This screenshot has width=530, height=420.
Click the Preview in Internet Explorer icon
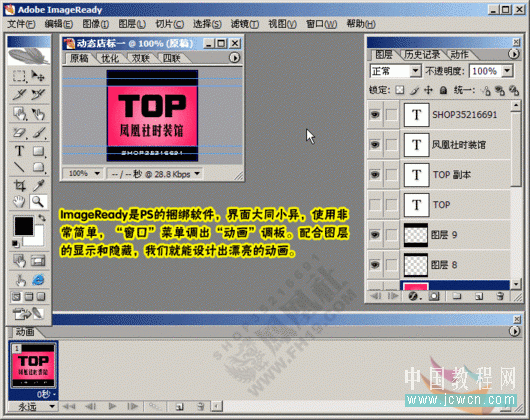click(x=38, y=279)
